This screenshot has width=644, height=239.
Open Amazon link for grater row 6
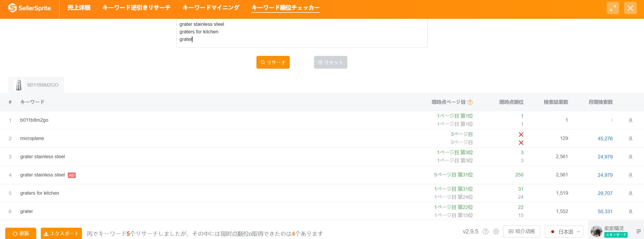630,211
